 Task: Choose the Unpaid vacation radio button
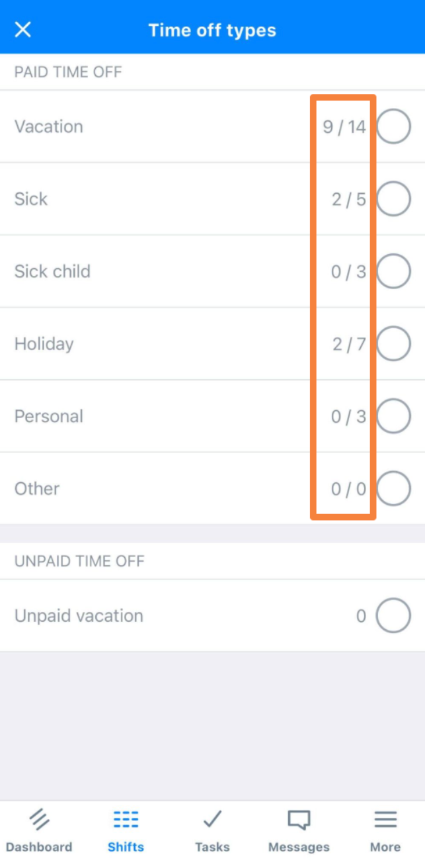[393, 616]
